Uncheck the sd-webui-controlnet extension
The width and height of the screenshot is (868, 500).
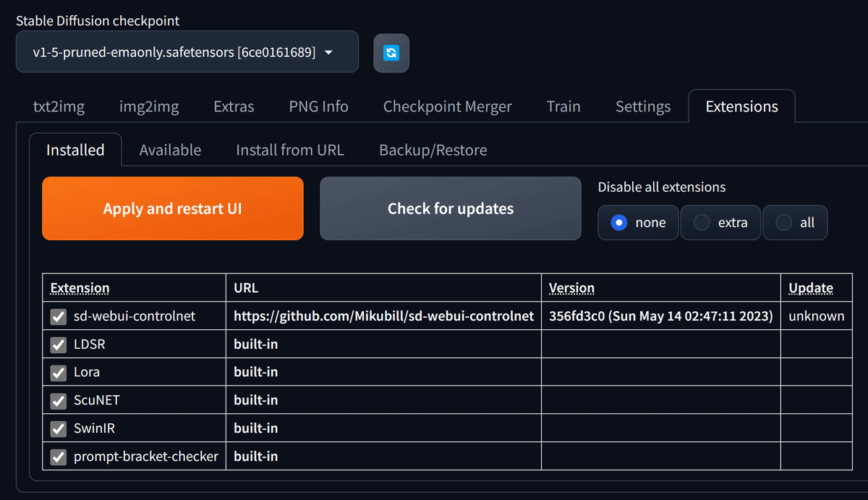(59, 316)
